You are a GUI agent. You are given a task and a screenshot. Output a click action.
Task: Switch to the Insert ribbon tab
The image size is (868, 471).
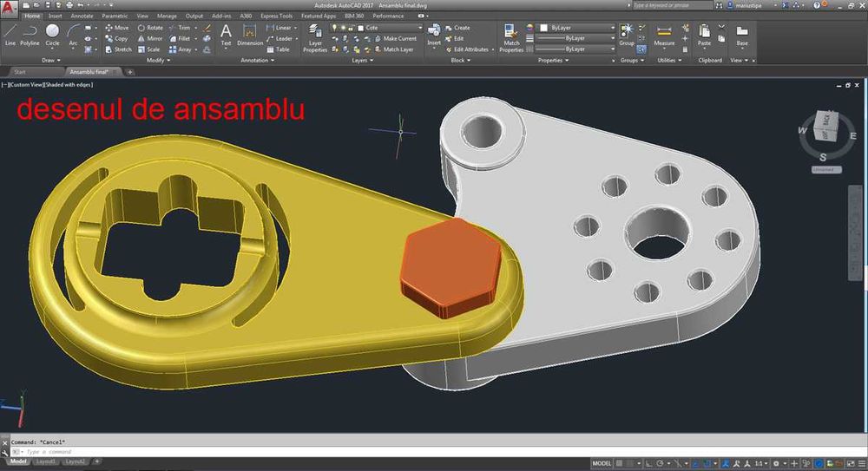click(x=56, y=16)
